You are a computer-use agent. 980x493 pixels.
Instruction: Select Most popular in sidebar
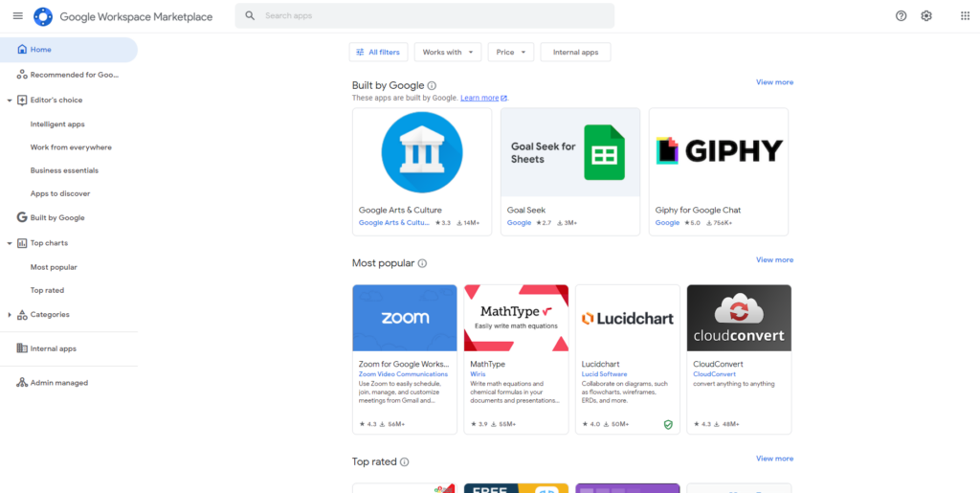(54, 267)
